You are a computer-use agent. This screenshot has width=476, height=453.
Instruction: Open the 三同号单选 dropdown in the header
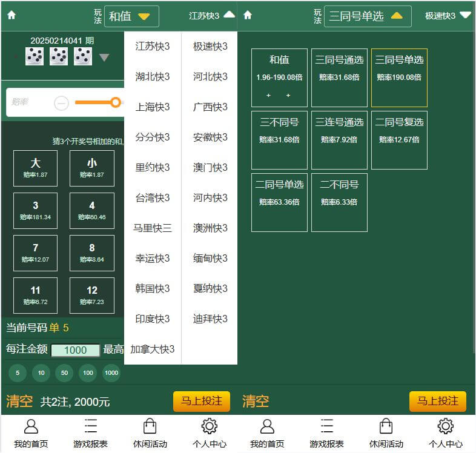[x=368, y=16]
